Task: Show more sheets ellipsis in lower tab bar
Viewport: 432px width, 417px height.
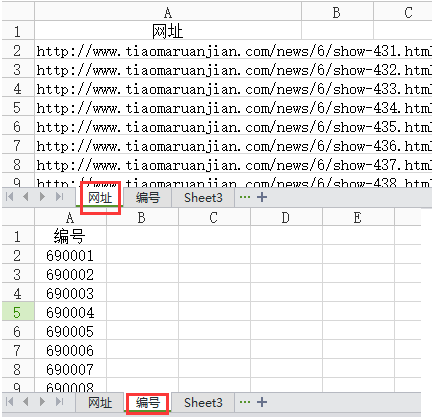Action: pyautogui.click(x=245, y=402)
